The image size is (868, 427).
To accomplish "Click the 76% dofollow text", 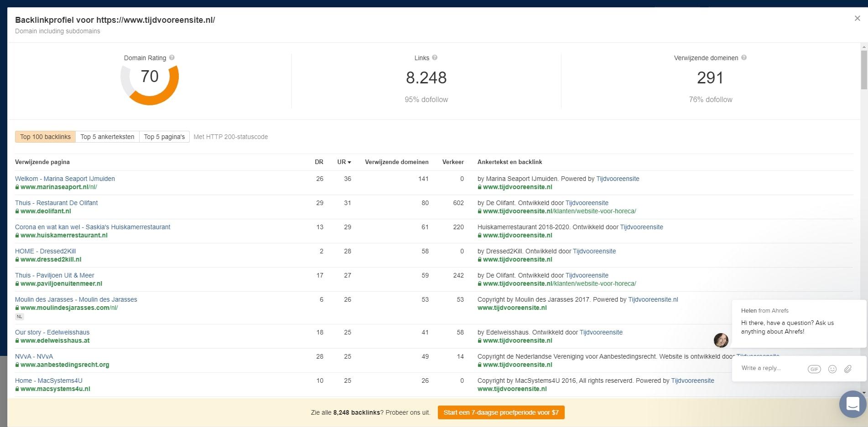I will tap(711, 99).
